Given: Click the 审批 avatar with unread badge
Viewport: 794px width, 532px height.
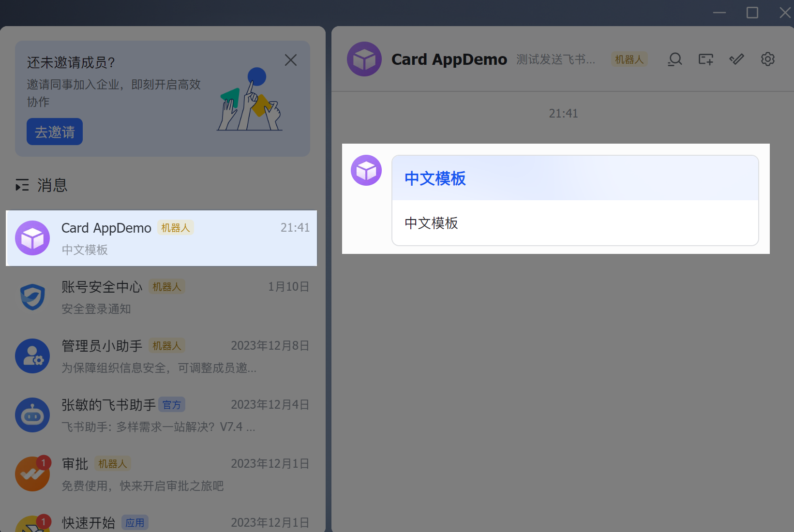Looking at the screenshot, I should point(32,474).
